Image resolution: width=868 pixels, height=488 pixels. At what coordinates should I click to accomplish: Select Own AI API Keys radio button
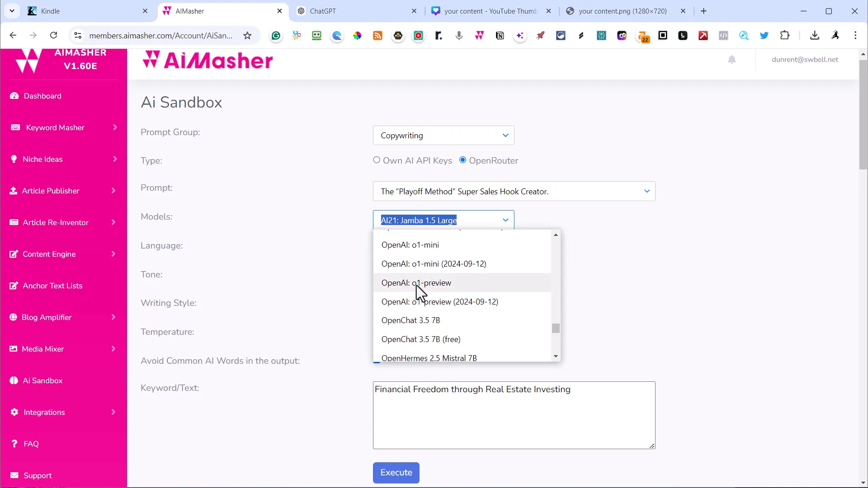point(377,160)
